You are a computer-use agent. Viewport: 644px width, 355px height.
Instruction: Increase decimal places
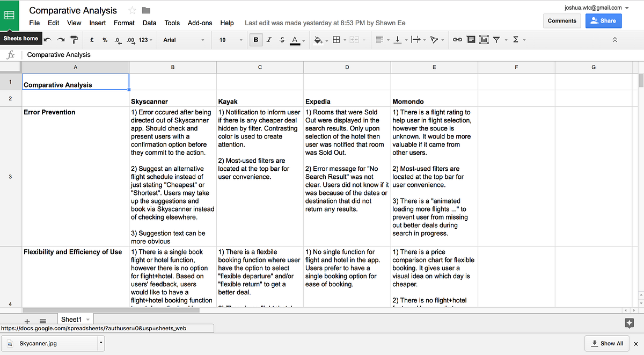pyautogui.click(x=130, y=40)
